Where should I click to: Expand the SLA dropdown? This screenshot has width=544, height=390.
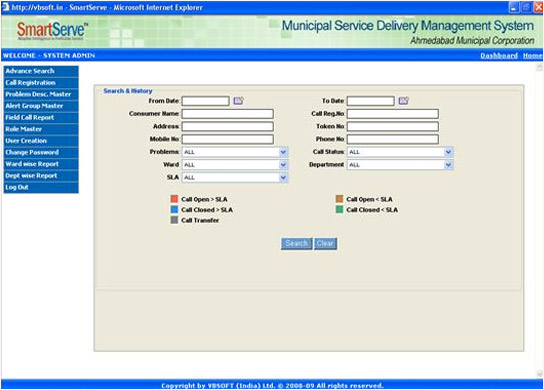[x=283, y=178]
